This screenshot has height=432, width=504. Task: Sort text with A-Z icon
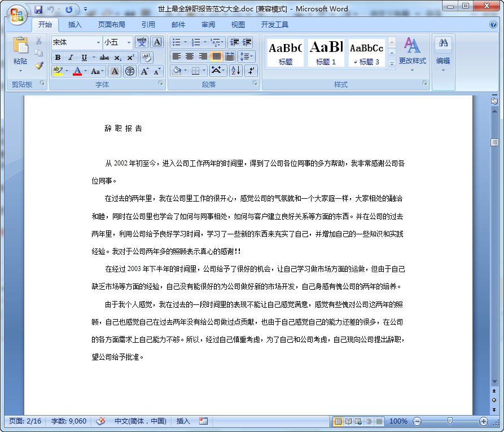235,71
